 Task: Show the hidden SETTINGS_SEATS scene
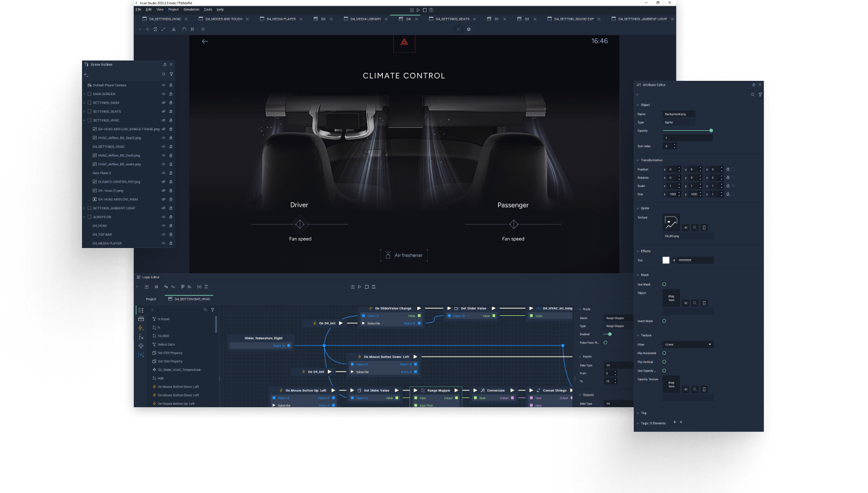click(x=164, y=112)
